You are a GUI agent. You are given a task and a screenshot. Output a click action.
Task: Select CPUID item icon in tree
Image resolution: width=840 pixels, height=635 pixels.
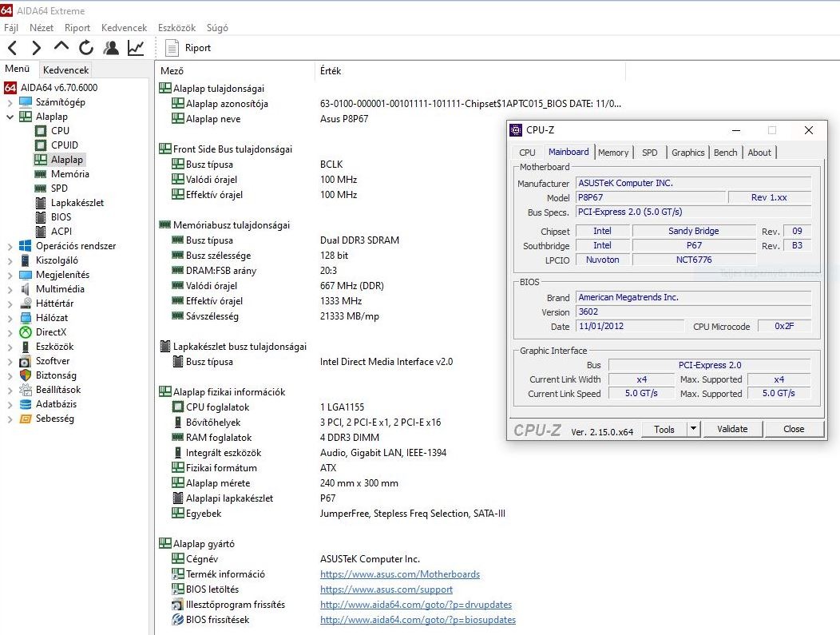(41, 145)
